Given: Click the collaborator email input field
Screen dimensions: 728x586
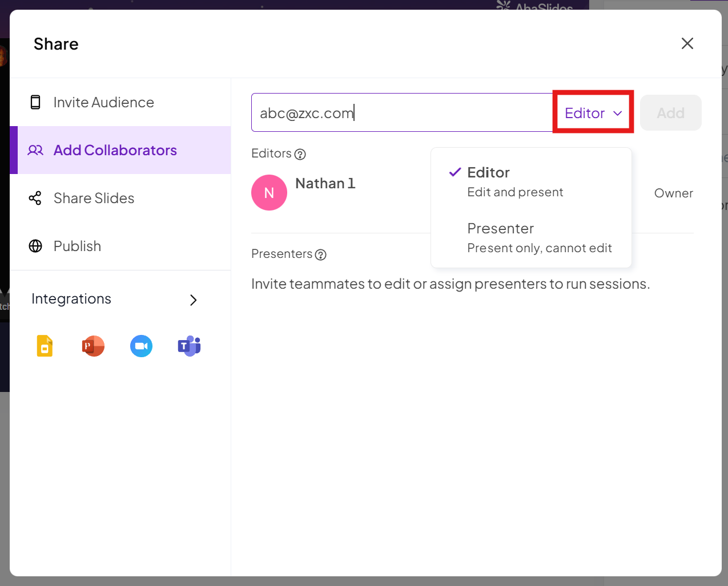Looking at the screenshot, I should [400, 113].
